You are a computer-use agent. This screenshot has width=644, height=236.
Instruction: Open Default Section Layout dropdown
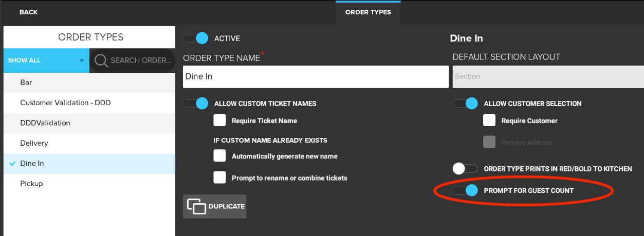pos(547,76)
